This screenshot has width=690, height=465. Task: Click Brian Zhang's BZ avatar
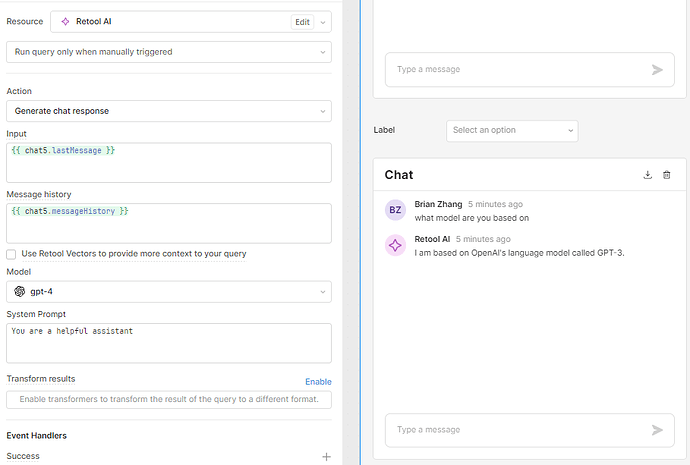coord(395,210)
